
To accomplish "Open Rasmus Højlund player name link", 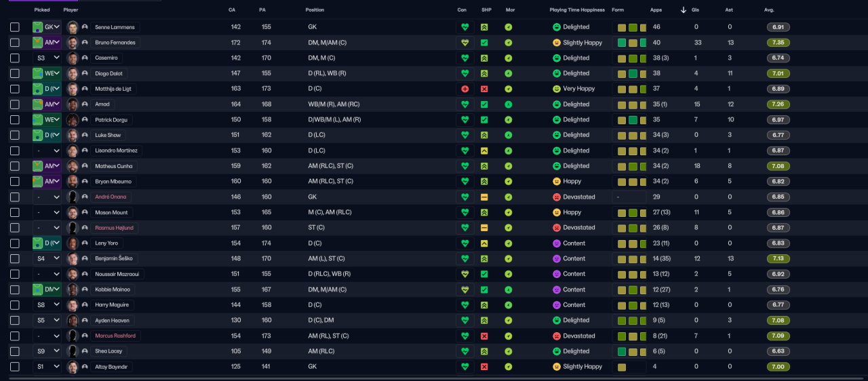I will [114, 228].
